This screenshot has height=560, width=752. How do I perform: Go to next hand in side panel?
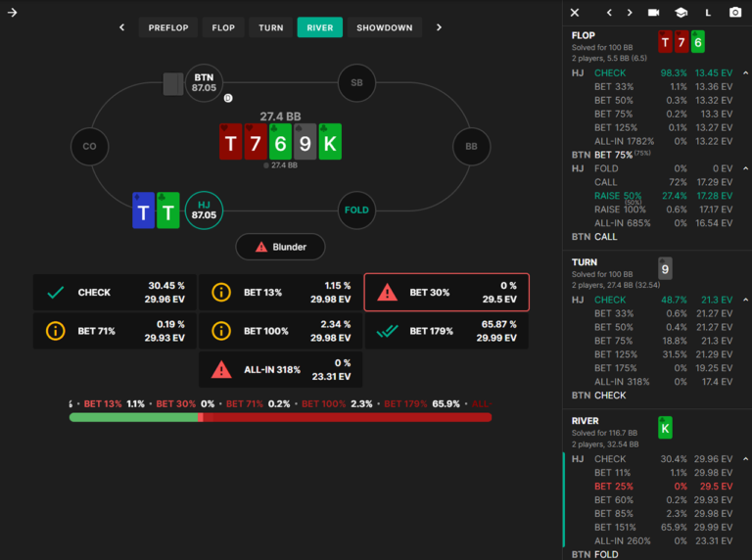click(629, 13)
